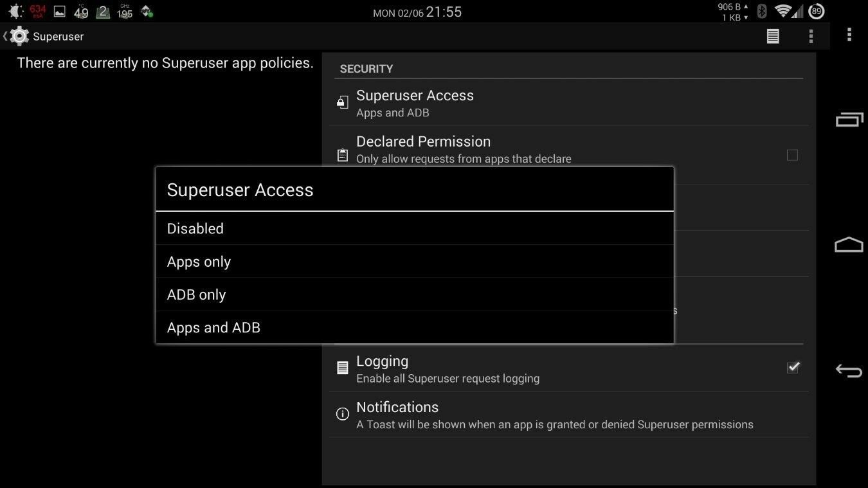This screenshot has height=488, width=868.
Task: Tap the Notifications info icon
Action: tap(343, 414)
